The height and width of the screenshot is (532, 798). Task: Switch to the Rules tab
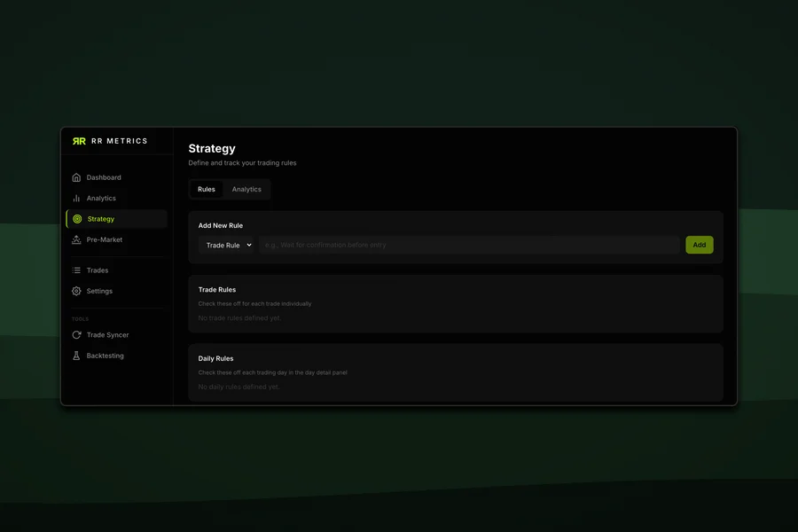pyautogui.click(x=206, y=190)
